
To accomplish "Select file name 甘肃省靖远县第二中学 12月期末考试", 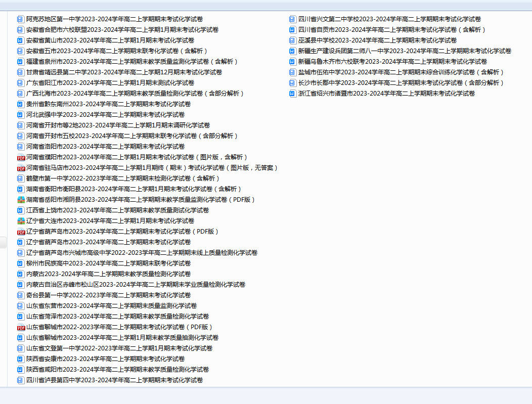I will [x=124, y=72].
